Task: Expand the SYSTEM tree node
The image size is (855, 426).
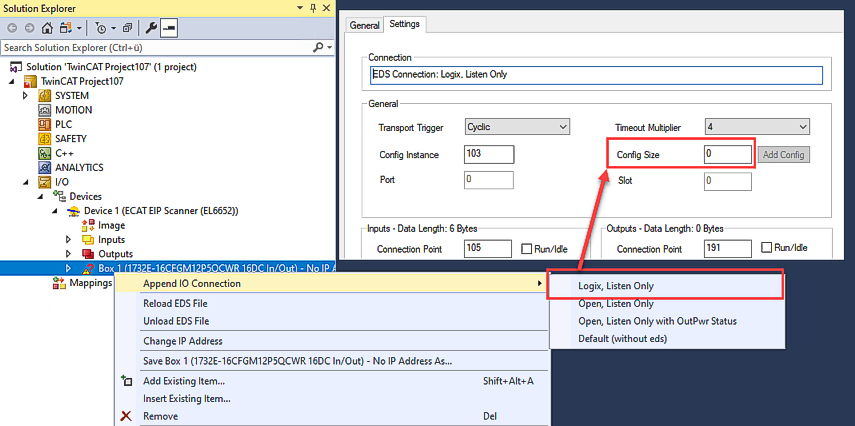Action: (x=25, y=95)
